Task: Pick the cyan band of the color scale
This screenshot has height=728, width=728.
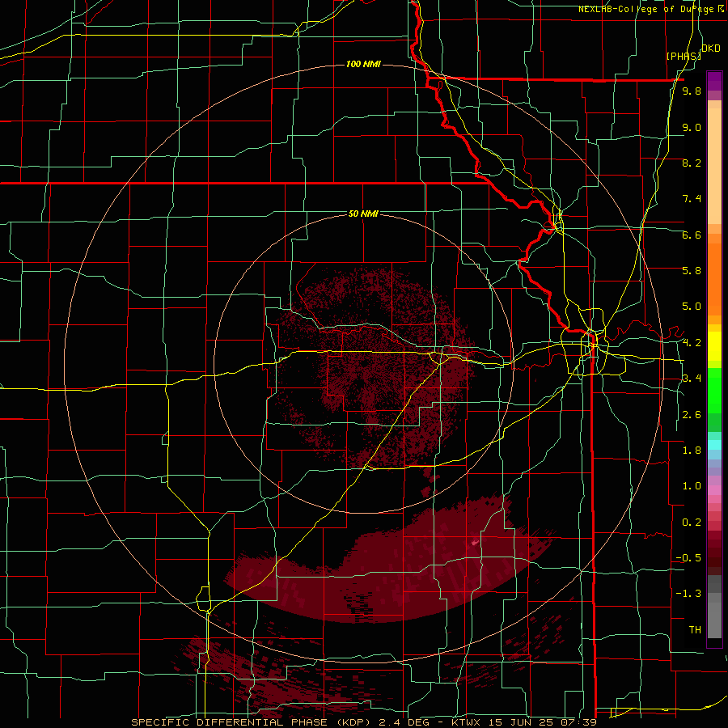Action: pyautogui.click(x=714, y=444)
